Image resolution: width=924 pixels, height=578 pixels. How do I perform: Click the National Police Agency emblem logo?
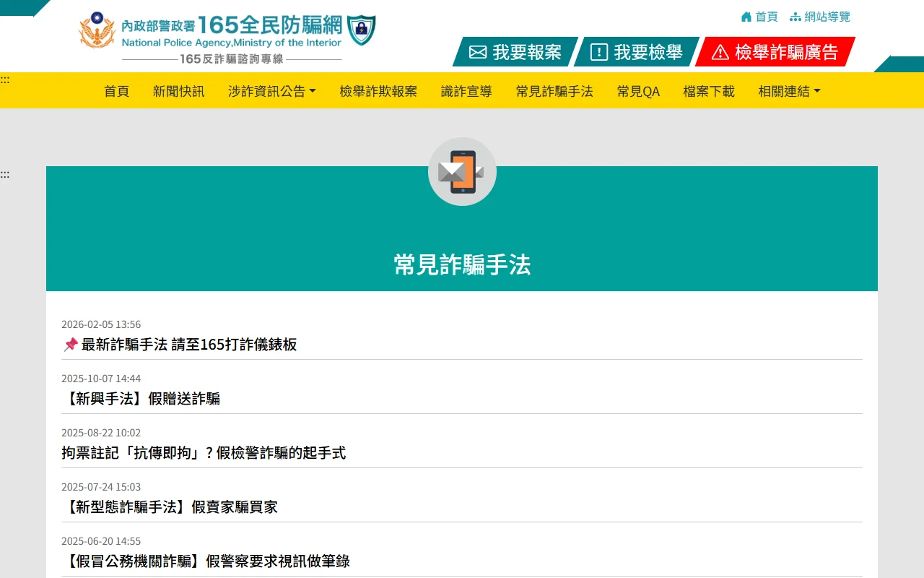[x=97, y=30]
